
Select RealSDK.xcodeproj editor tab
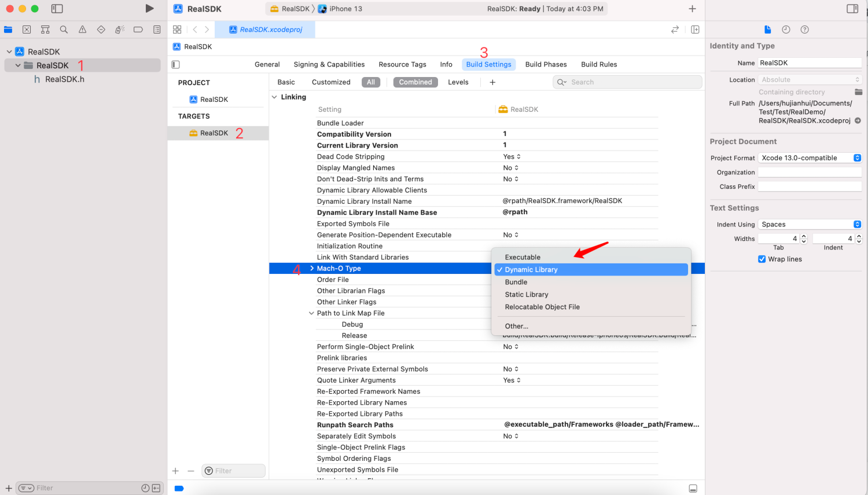coord(265,30)
